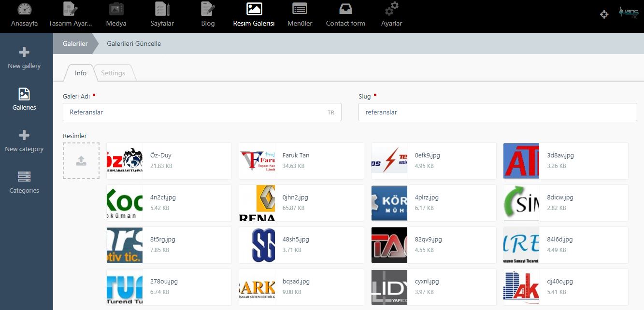Select the bqsad.jpg thumbnail
This screenshot has width=644, height=310.
point(257,287)
